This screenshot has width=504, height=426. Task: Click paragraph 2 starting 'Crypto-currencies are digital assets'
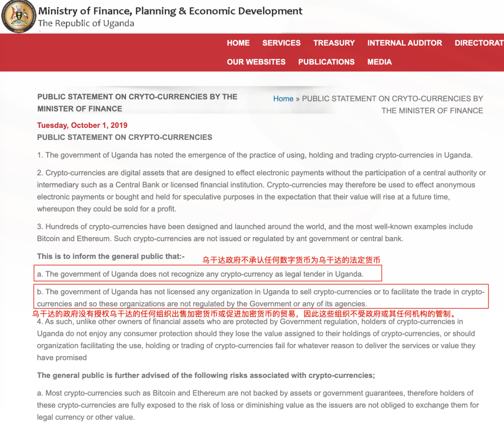(x=261, y=191)
